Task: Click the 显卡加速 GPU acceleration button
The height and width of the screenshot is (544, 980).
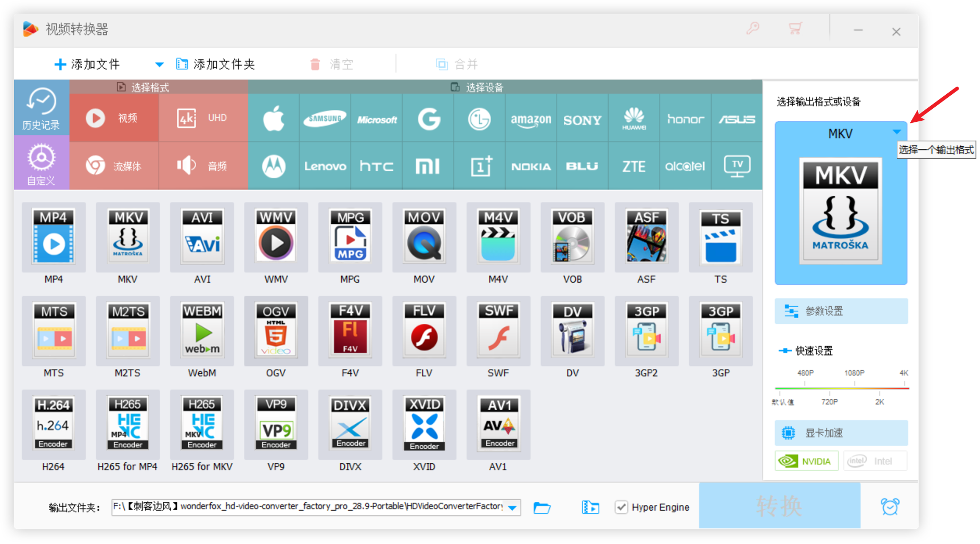Action: (841, 433)
